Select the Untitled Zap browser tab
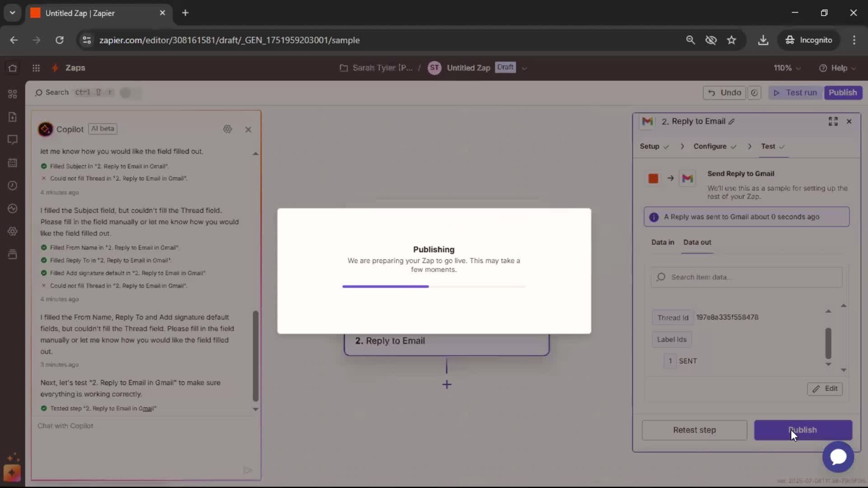 (99, 13)
